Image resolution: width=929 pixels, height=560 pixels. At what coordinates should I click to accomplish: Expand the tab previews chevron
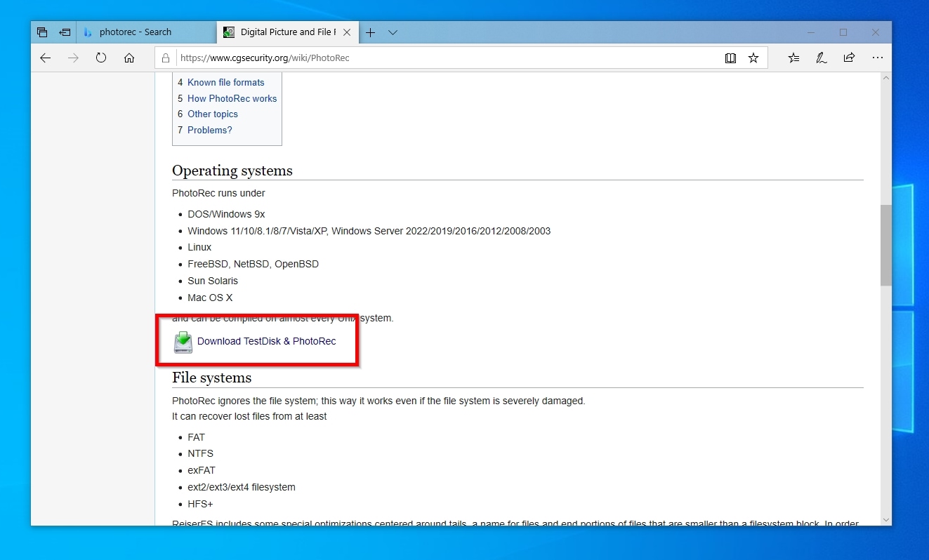coord(393,32)
